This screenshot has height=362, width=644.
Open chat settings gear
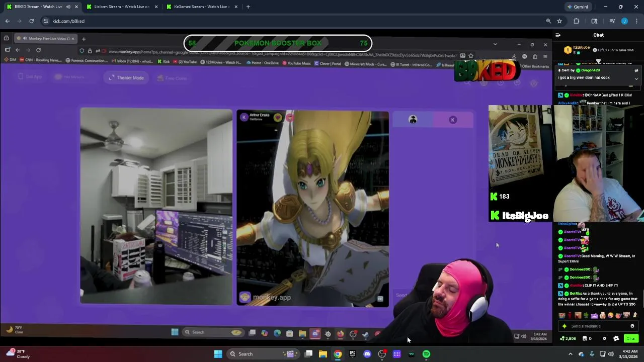pos(605,339)
